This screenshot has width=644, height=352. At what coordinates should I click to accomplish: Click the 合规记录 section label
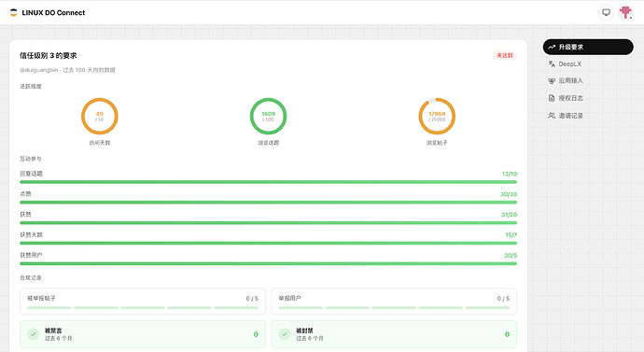coord(31,277)
